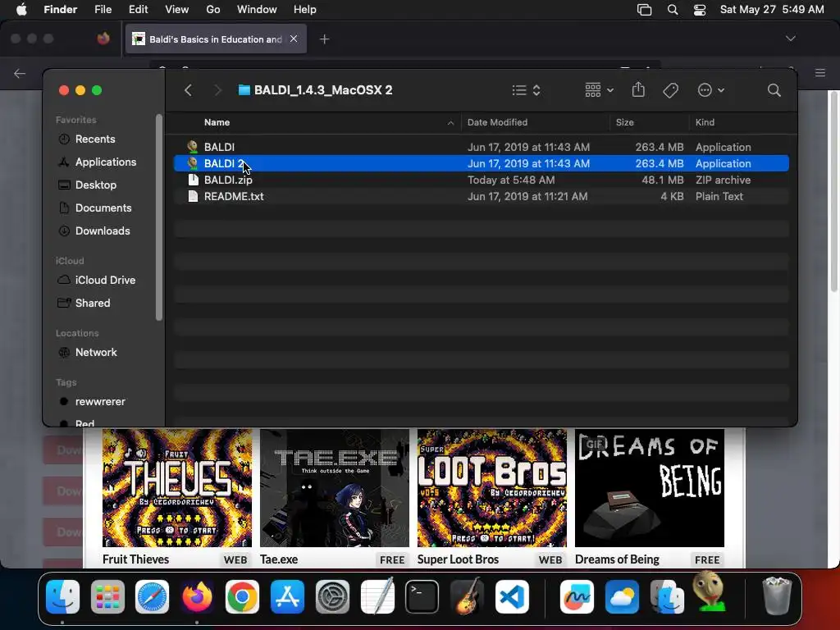Open iCloud Drive in sidebar

105,281
